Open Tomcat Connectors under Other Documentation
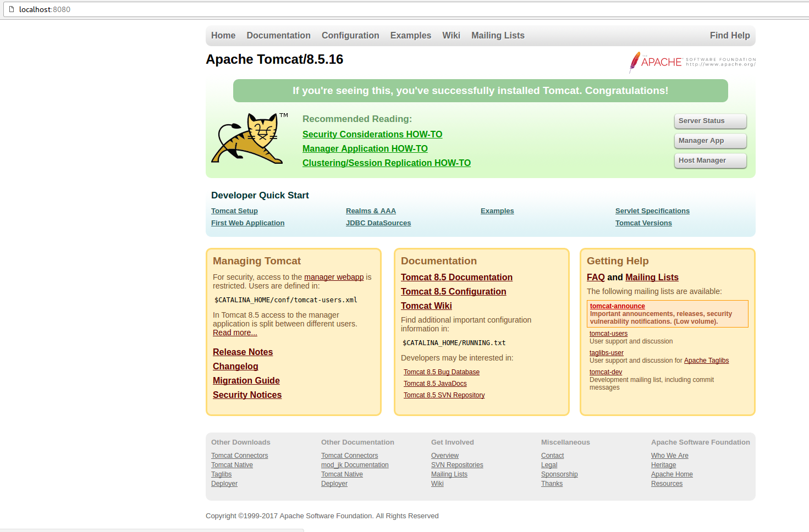This screenshot has width=809, height=532. pyautogui.click(x=349, y=456)
